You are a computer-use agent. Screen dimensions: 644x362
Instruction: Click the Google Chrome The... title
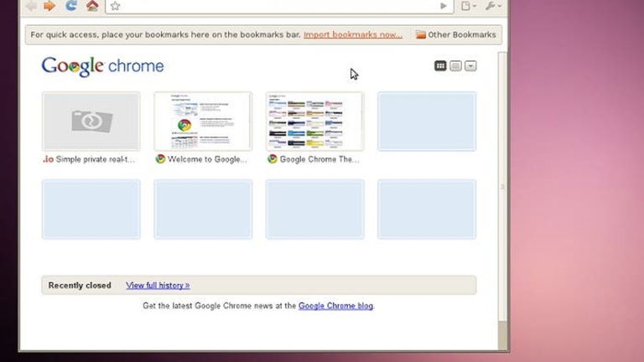coord(319,159)
